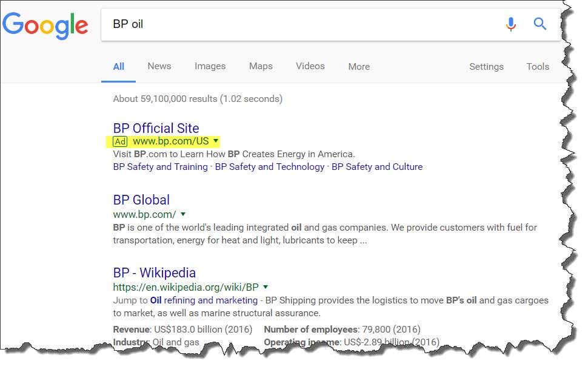The width and height of the screenshot is (588, 369).
Task: Open the search Tools options
Action: [538, 66]
